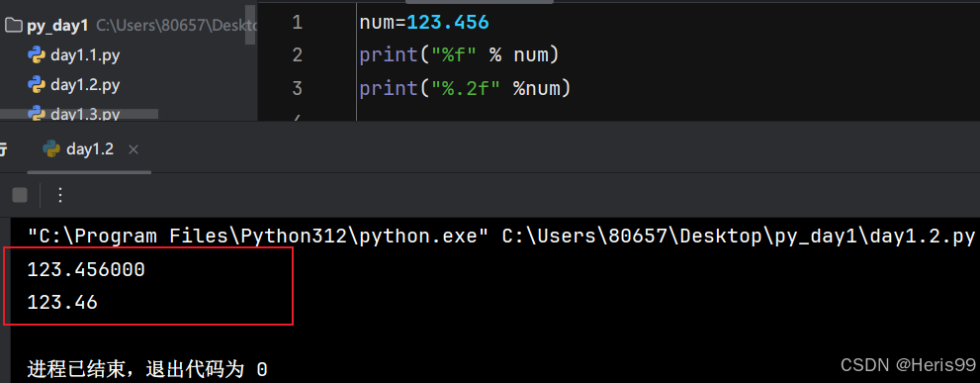Click line number 3 in the gutter
Image resolution: width=980 pixels, height=383 pixels.
(297, 88)
